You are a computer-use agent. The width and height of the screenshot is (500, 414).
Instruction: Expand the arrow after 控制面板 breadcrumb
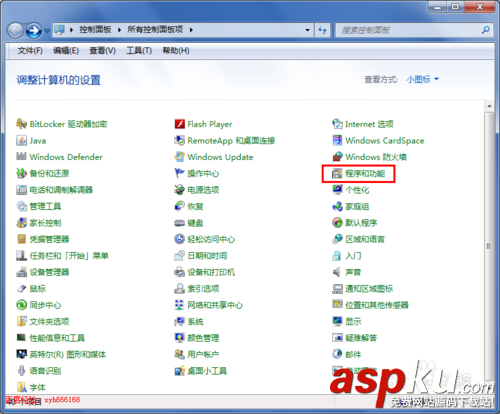point(119,30)
